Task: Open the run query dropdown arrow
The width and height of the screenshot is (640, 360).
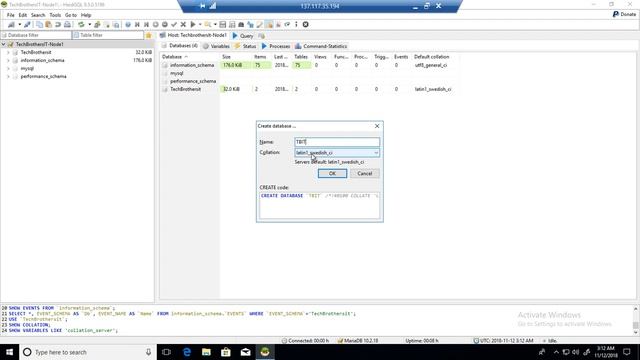Action: (x=200, y=24)
